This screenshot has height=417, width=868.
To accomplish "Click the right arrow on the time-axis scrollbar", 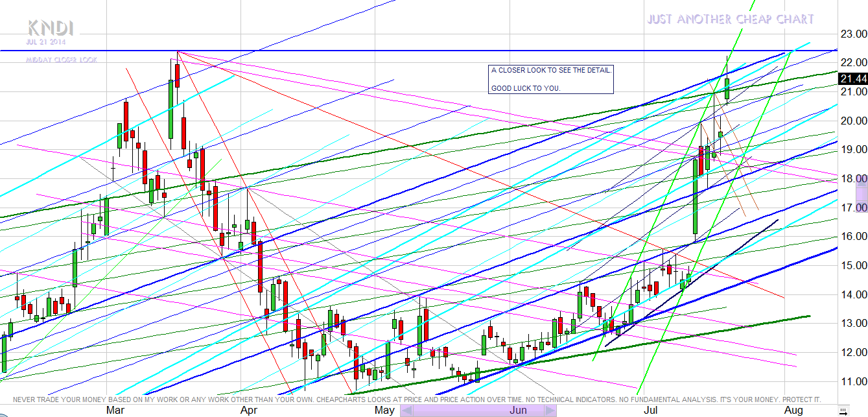I will tap(552, 411).
